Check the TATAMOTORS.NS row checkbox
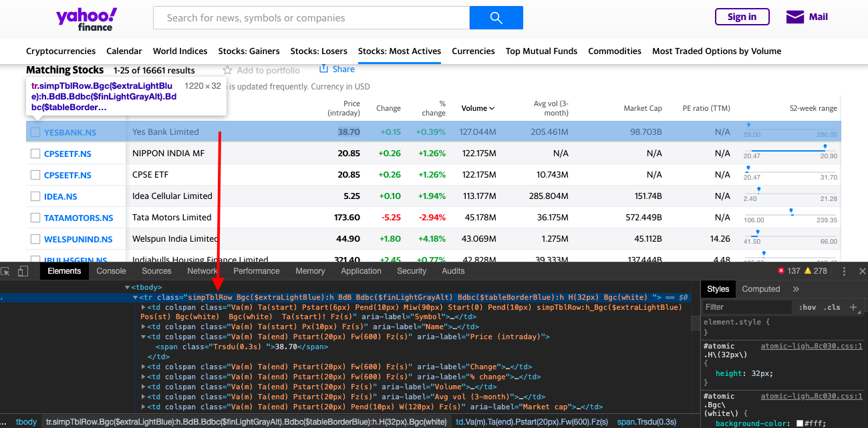Viewport: 868px width, 428px height. (35, 217)
